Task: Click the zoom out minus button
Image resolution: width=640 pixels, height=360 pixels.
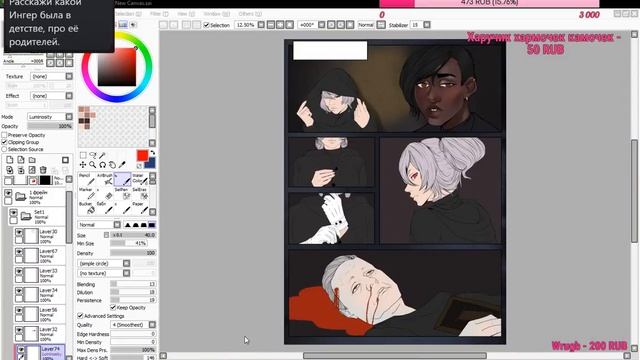Action: [x=271, y=25]
